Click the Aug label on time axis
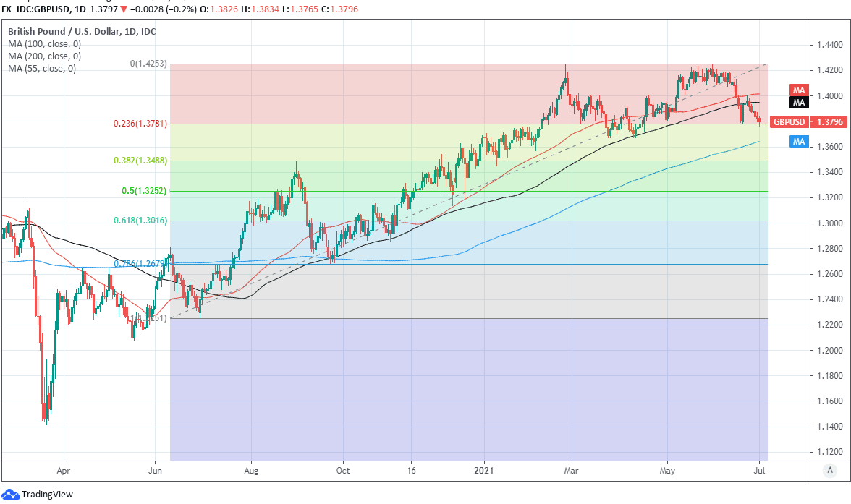Image resolution: width=851 pixels, height=504 pixels. tap(250, 470)
